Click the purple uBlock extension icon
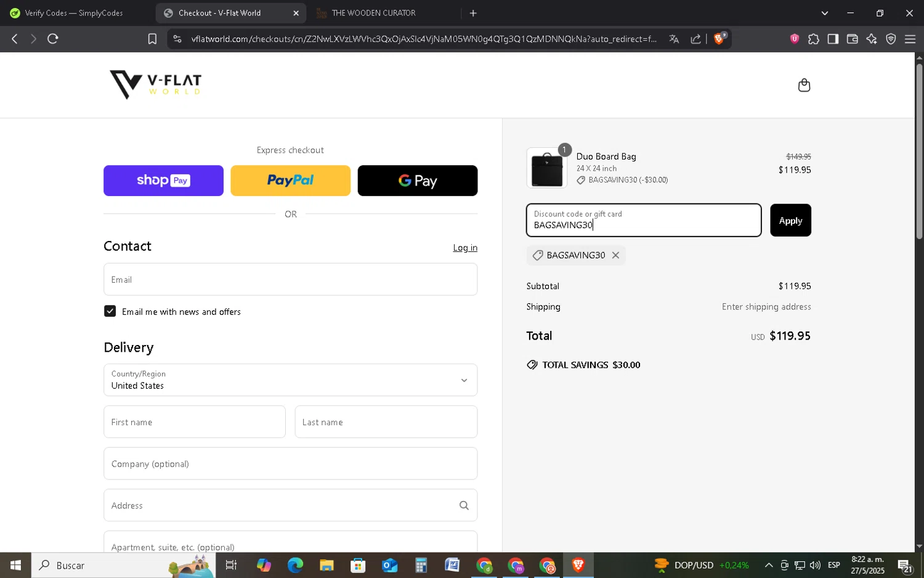 (795, 39)
